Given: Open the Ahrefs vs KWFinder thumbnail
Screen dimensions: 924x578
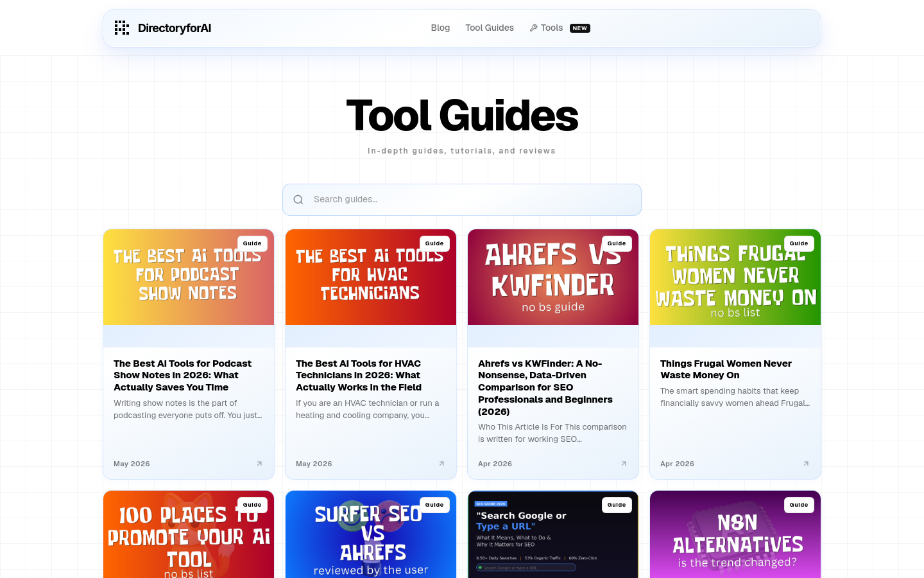Looking at the screenshot, I should (553, 277).
